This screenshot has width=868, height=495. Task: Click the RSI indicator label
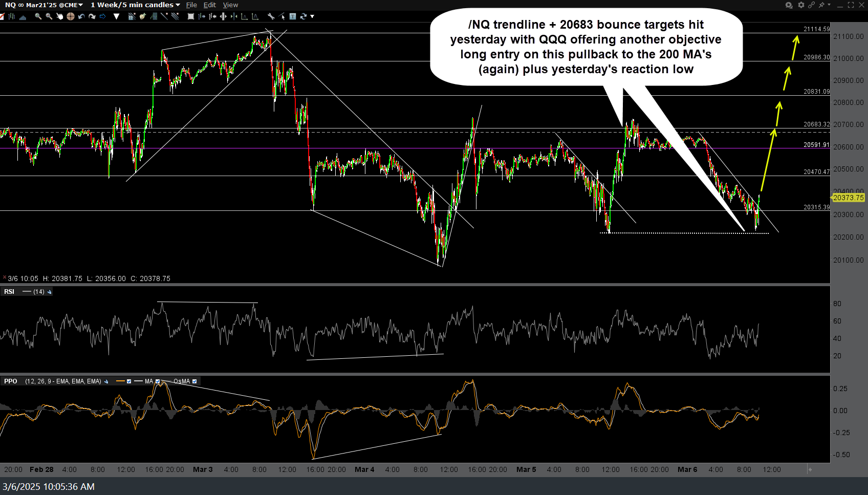[9, 292]
